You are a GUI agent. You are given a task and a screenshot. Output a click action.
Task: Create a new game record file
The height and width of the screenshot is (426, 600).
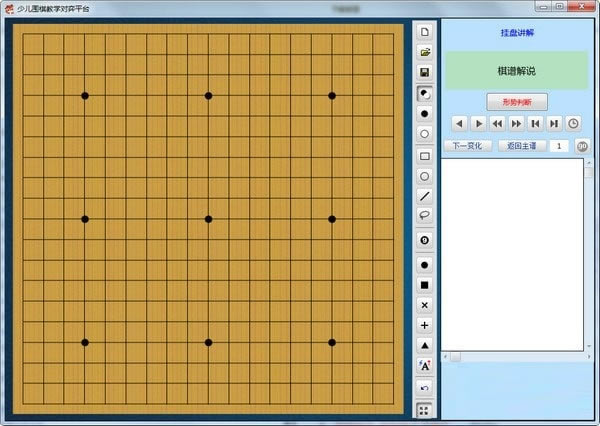[424, 32]
